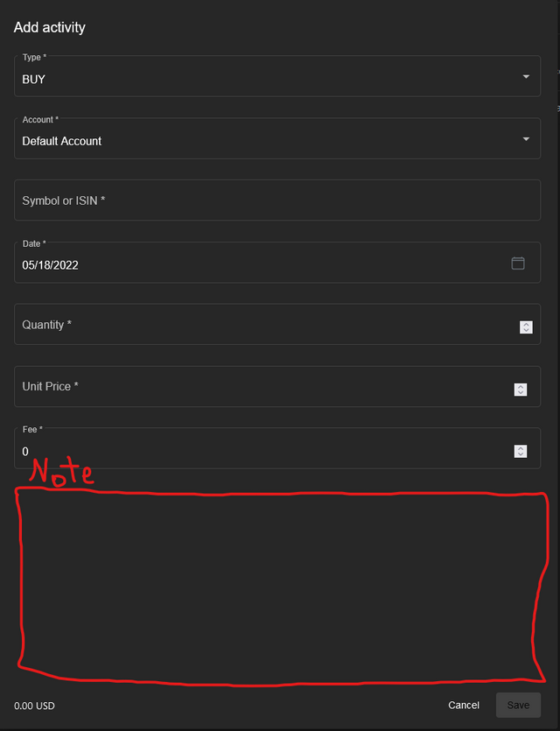Click the 0.00 USD total text
This screenshot has width=560, height=731.
34,706
